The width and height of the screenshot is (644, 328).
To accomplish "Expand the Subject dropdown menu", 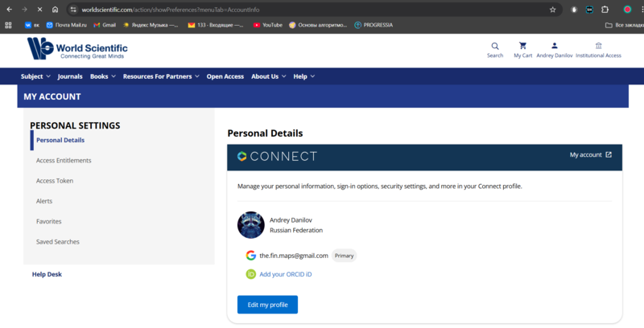I will [x=35, y=76].
